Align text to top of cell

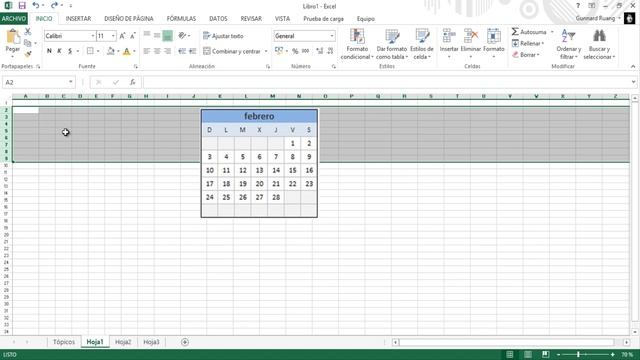coord(147,36)
